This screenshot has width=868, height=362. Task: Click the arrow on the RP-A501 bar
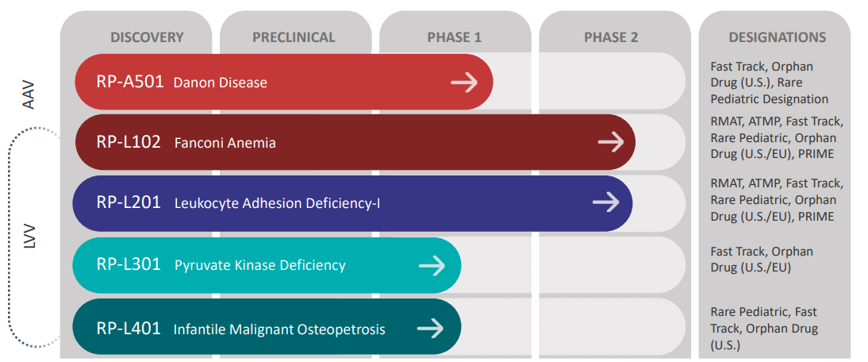464,83
